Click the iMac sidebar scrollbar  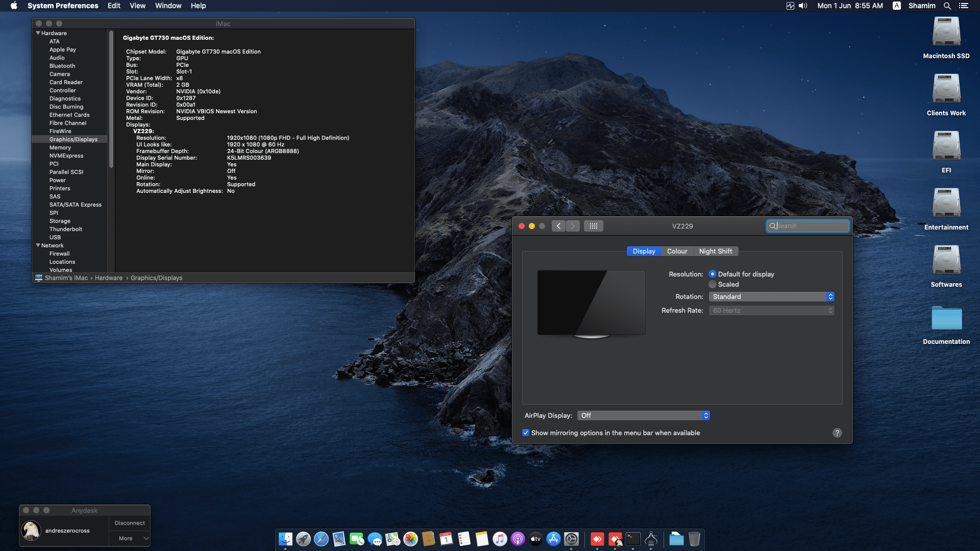111,99
